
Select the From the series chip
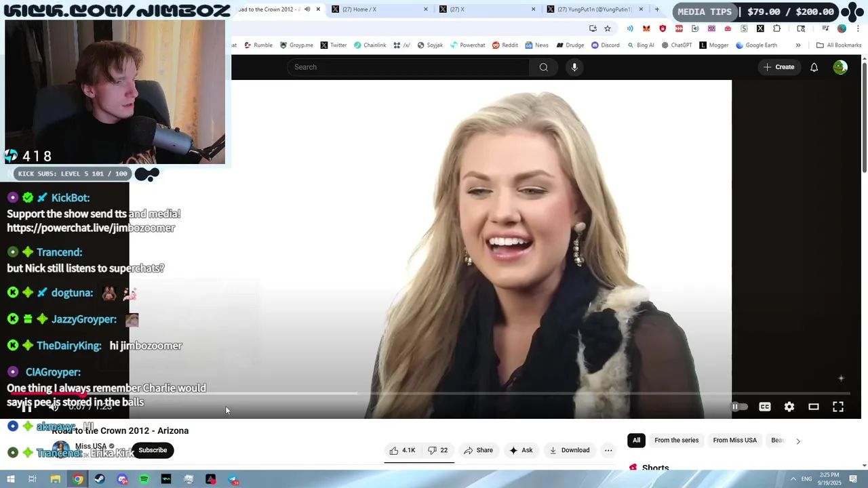click(676, 441)
